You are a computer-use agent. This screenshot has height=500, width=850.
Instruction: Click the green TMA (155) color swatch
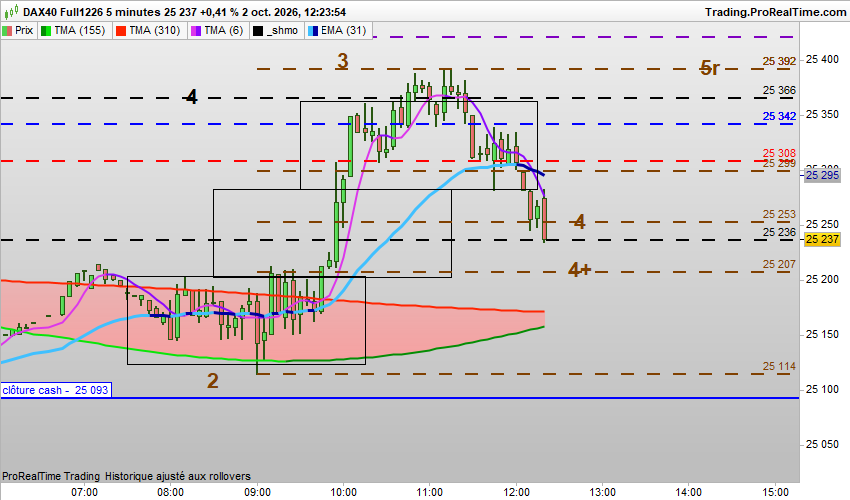[46, 31]
